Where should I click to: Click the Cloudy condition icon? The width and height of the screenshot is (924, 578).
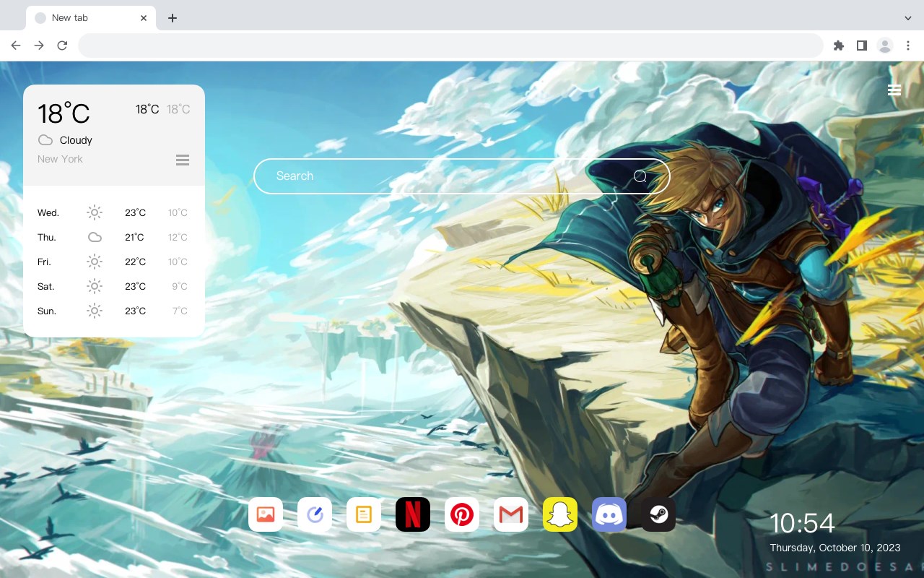pyautogui.click(x=45, y=140)
